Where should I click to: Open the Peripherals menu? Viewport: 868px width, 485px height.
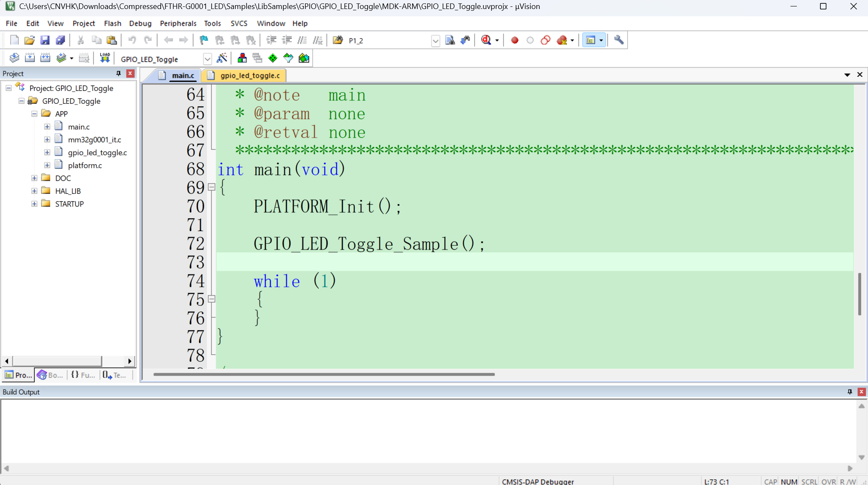click(178, 23)
